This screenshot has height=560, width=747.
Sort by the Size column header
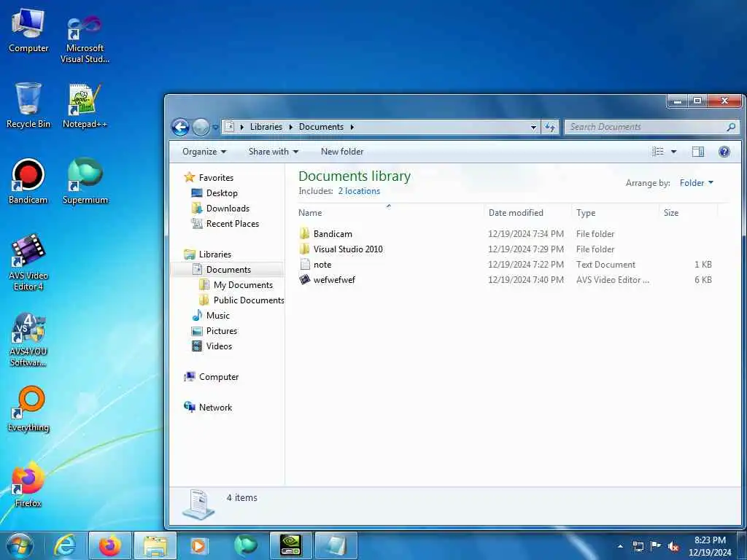[x=688, y=213]
